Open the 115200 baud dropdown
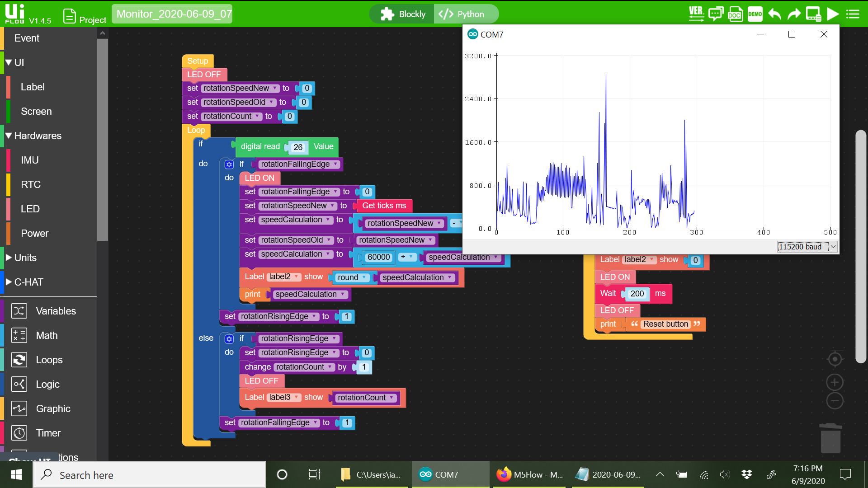Viewport: 868px width, 488px height. pyautogui.click(x=807, y=247)
